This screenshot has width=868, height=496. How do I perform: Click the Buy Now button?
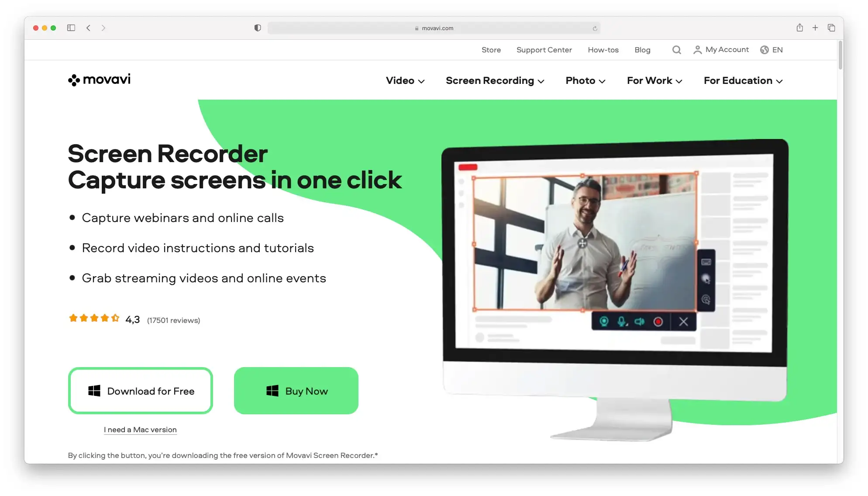coord(296,390)
